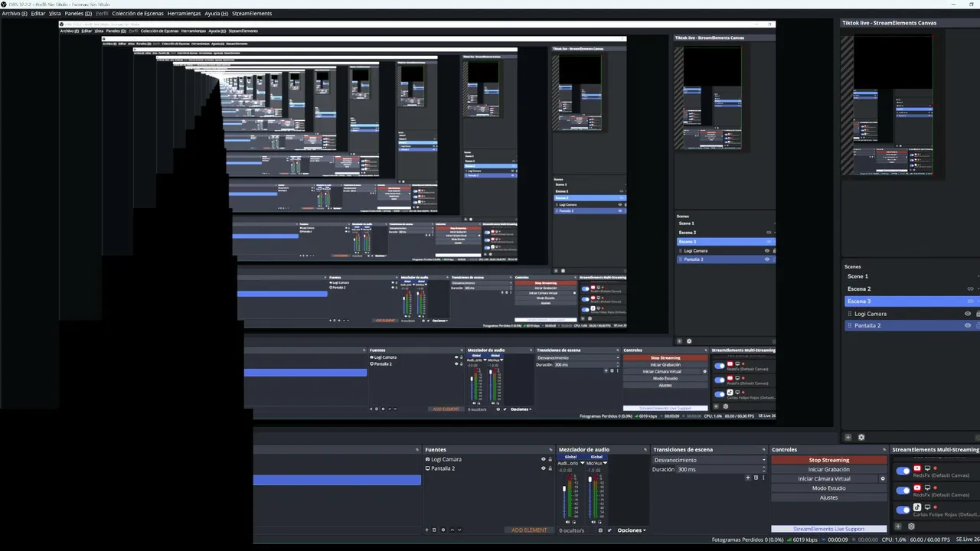980x551 pixels.
Task: Delete the selected source in Fuentes dock
Action: pos(434,530)
